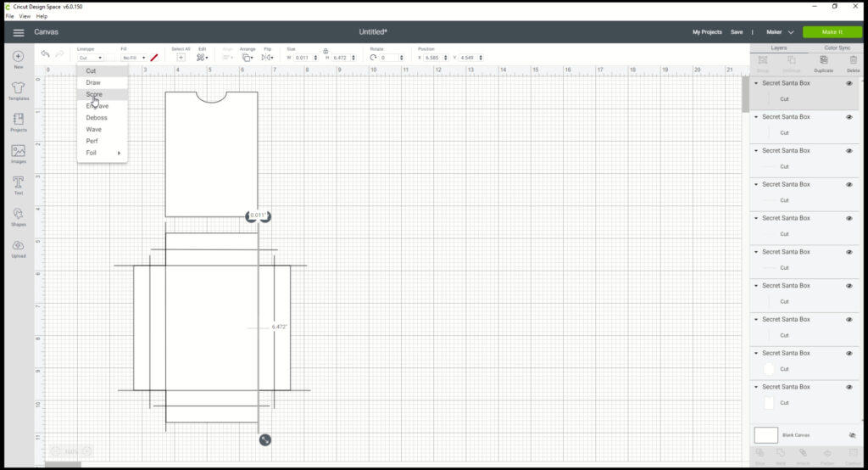868x470 pixels.
Task: Redo the last action
Action: [x=59, y=53]
